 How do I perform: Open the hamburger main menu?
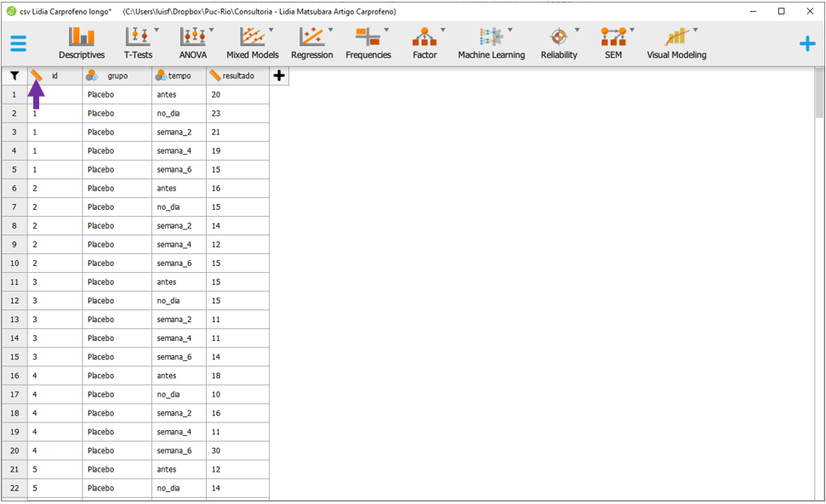tap(18, 43)
